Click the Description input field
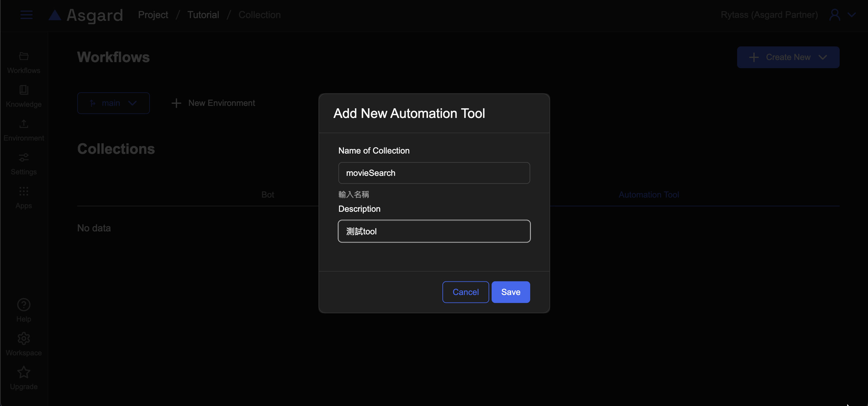 434,231
